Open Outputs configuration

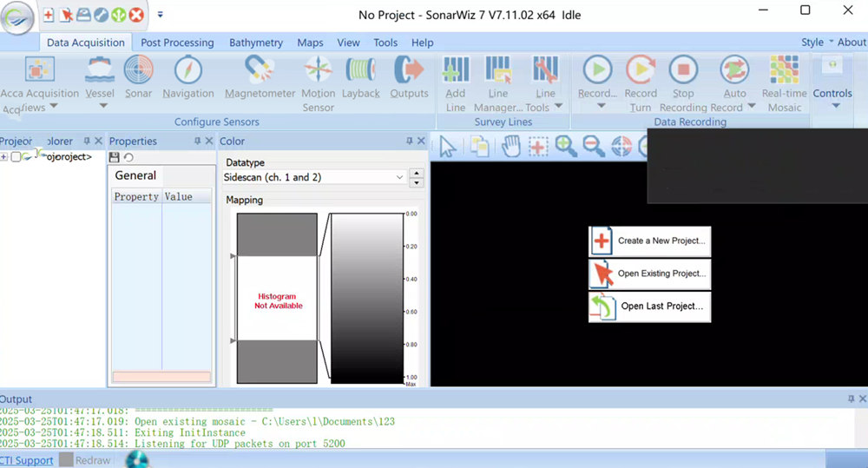[409, 78]
